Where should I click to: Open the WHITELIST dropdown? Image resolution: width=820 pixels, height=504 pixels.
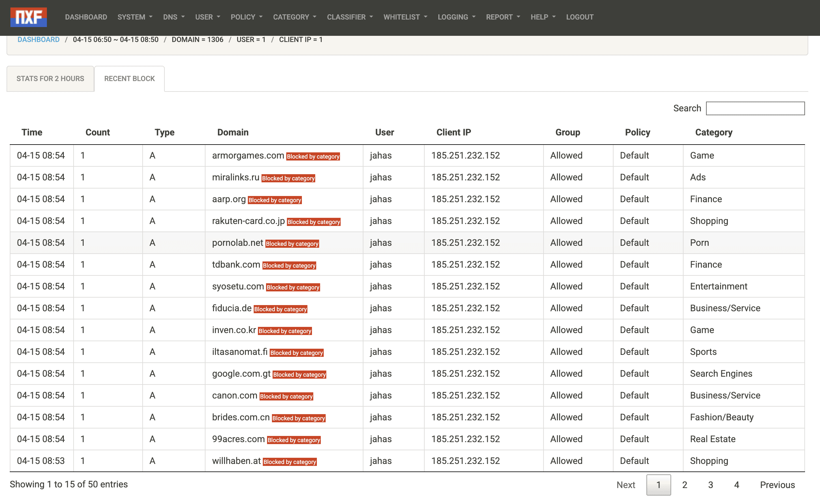tap(405, 17)
